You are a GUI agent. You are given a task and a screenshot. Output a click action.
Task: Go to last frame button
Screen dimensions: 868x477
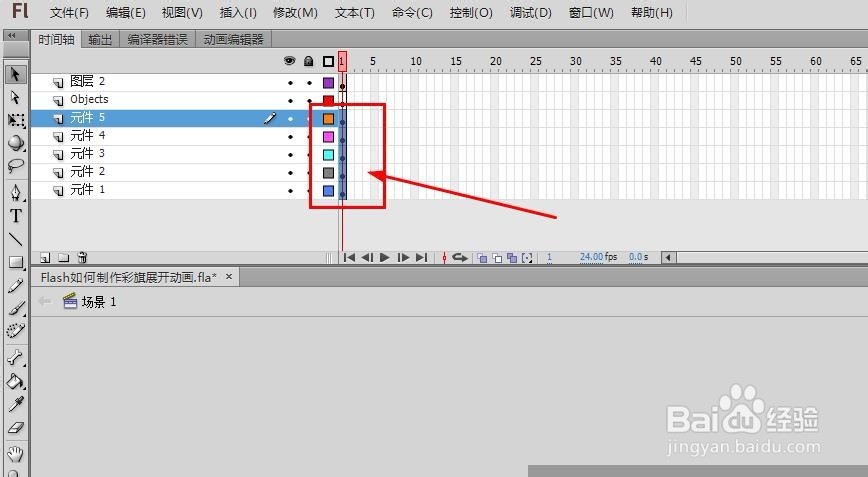pyautogui.click(x=422, y=257)
